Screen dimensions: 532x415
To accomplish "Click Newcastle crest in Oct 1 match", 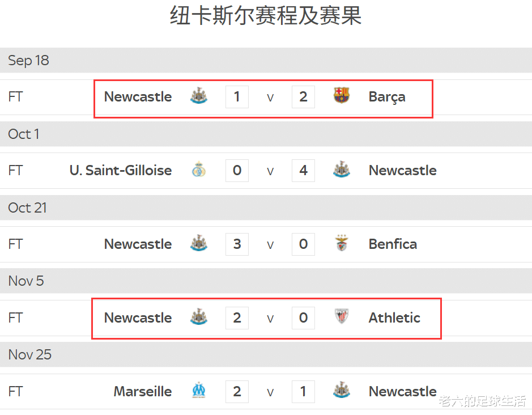I will pos(342,170).
